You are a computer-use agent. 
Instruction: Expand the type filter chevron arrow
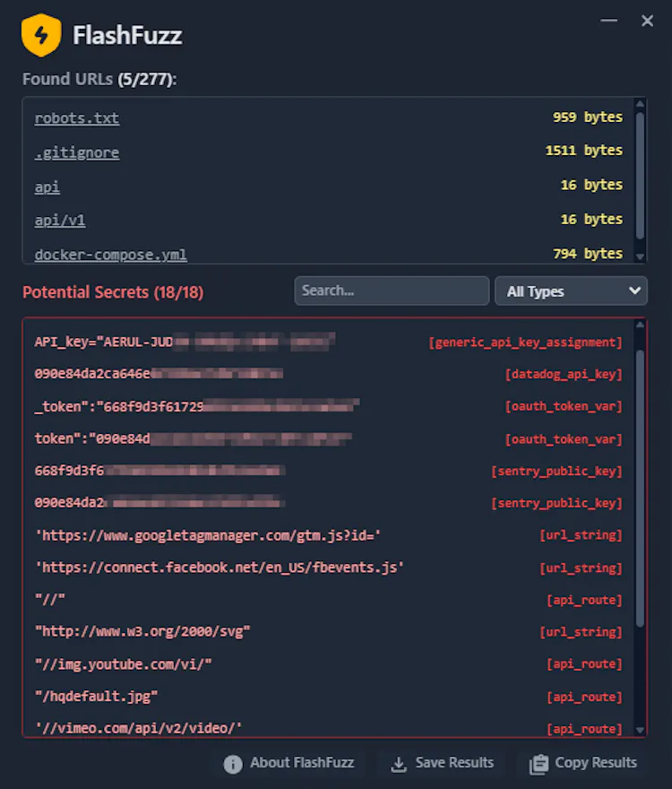[x=634, y=290]
